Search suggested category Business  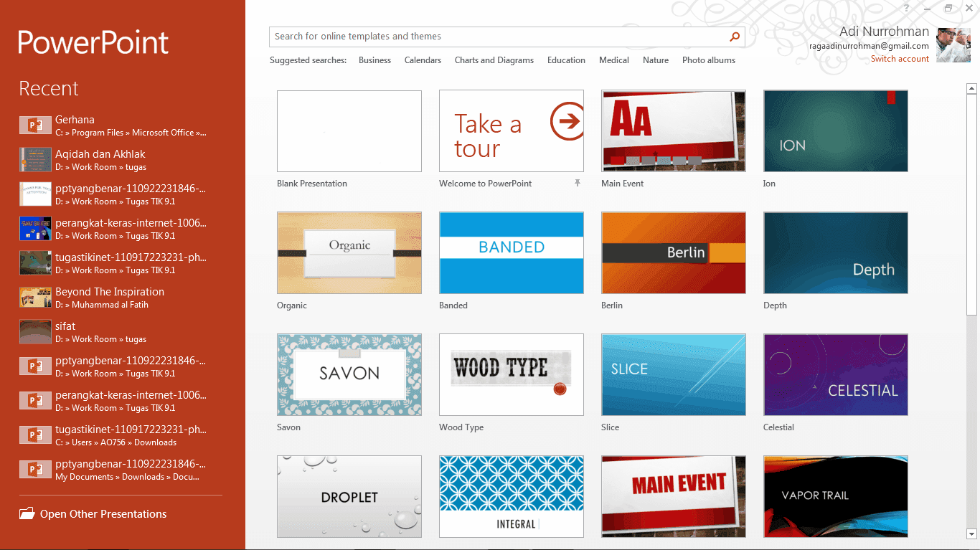374,60
